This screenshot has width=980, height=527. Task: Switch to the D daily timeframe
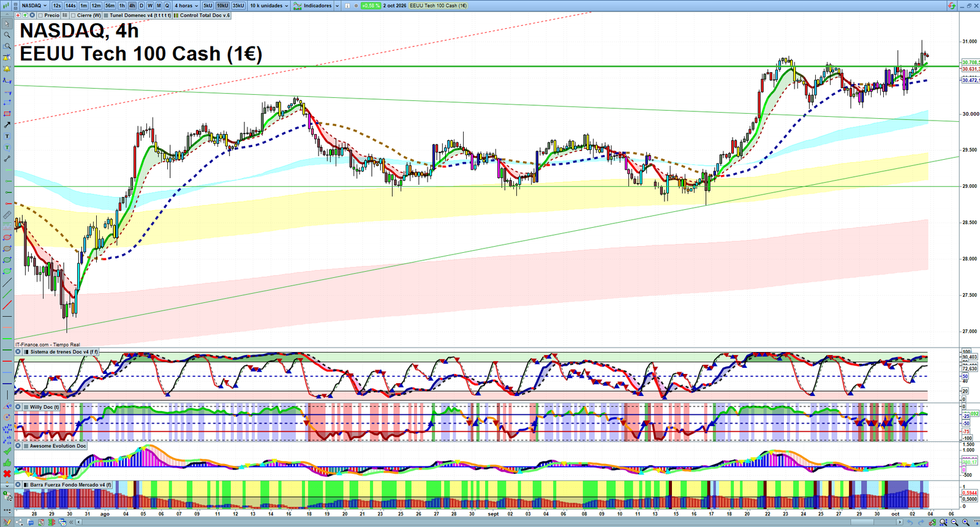click(x=141, y=6)
